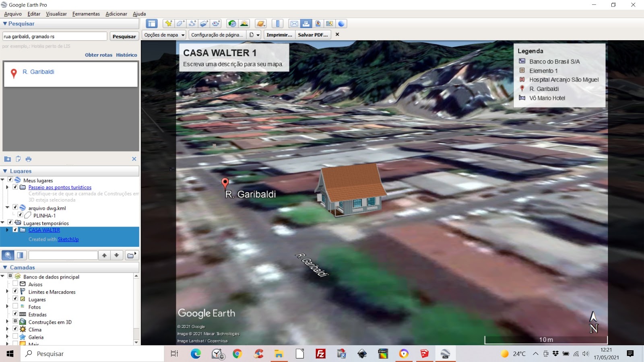The height and width of the screenshot is (362, 644).
Task: Open the planet switcher icon
Action: click(x=261, y=24)
